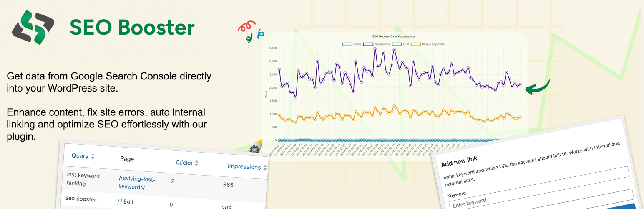Click the Query column header label

[80, 156]
